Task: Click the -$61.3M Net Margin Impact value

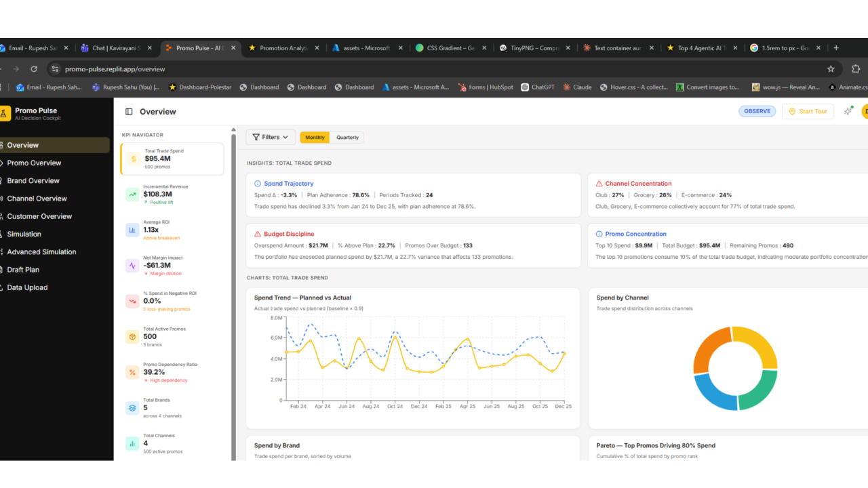Action: [x=157, y=265]
